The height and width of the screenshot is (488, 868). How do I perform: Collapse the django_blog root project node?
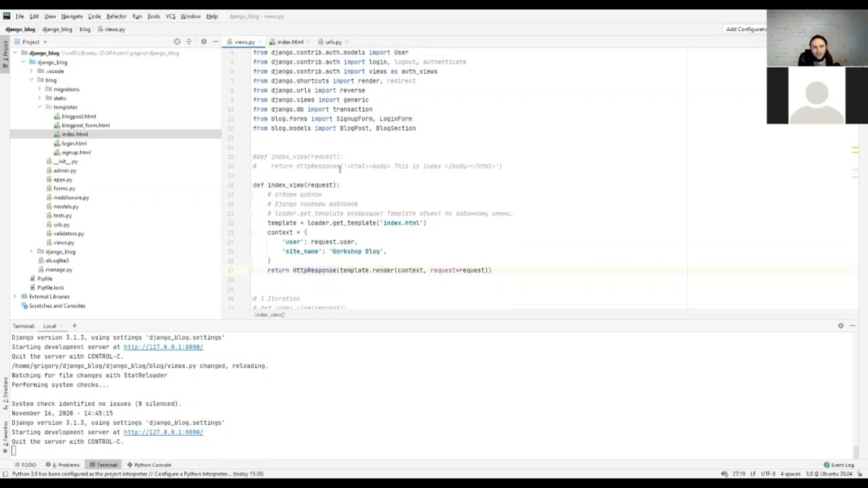tap(15, 53)
